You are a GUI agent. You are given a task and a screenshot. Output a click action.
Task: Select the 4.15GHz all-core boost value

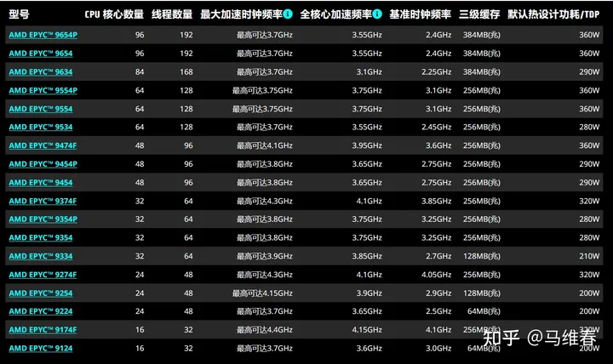pyautogui.click(x=367, y=330)
